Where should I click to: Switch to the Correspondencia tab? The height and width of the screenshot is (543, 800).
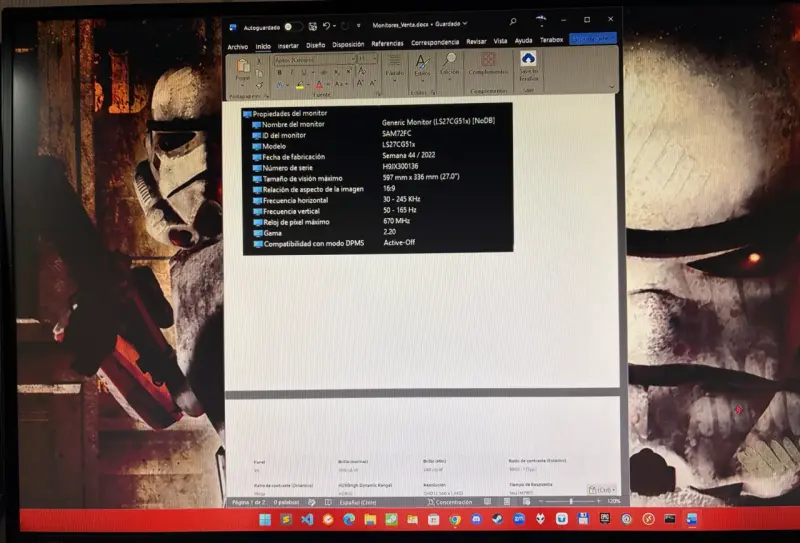pos(435,42)
